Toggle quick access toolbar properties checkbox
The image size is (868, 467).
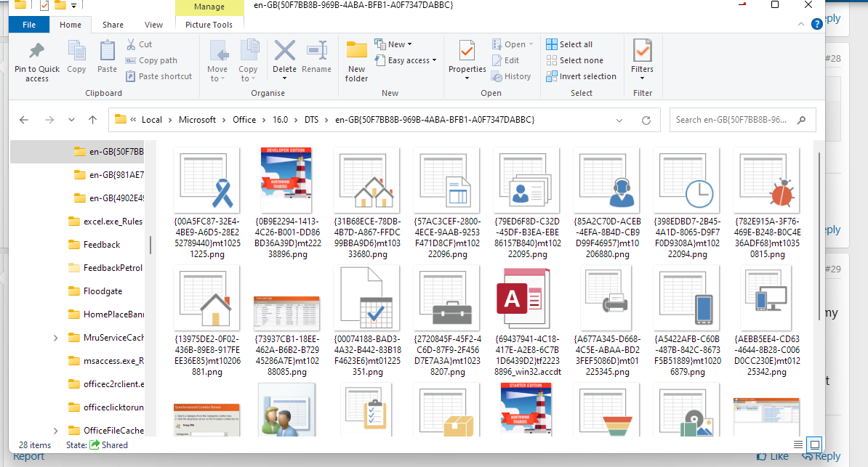coord(44,6)
